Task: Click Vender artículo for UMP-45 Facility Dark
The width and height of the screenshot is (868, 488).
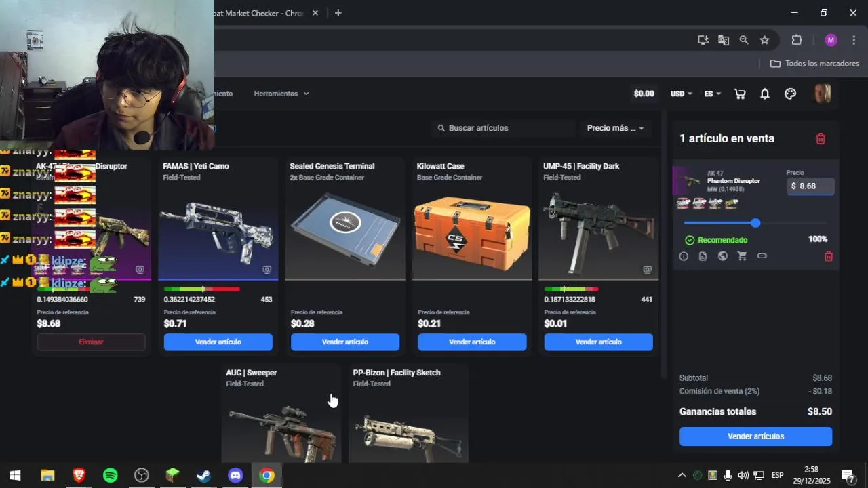Action: point(599,342)
